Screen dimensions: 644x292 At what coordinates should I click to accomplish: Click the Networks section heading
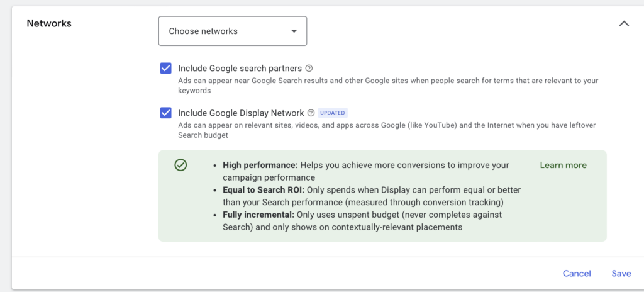49,23
